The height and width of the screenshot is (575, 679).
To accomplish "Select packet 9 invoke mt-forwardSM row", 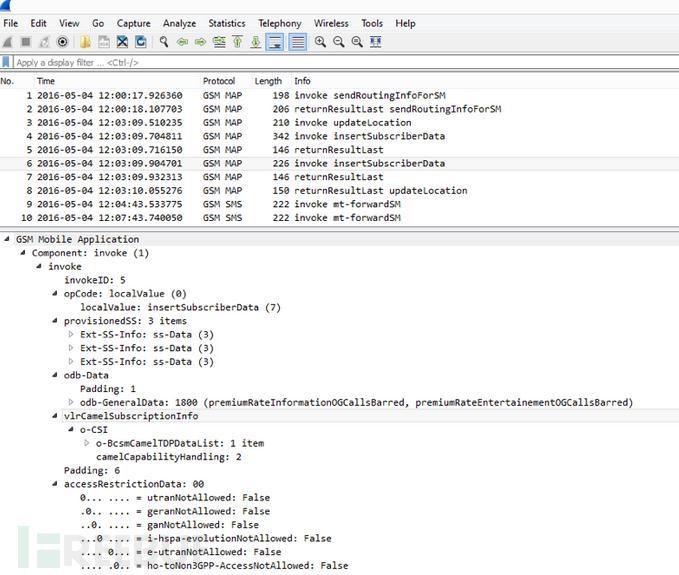I will point(300,204).
